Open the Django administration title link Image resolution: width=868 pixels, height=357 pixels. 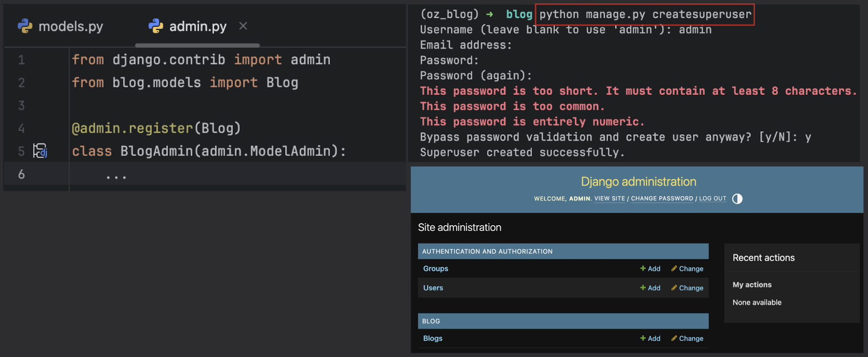pos(638,182)
